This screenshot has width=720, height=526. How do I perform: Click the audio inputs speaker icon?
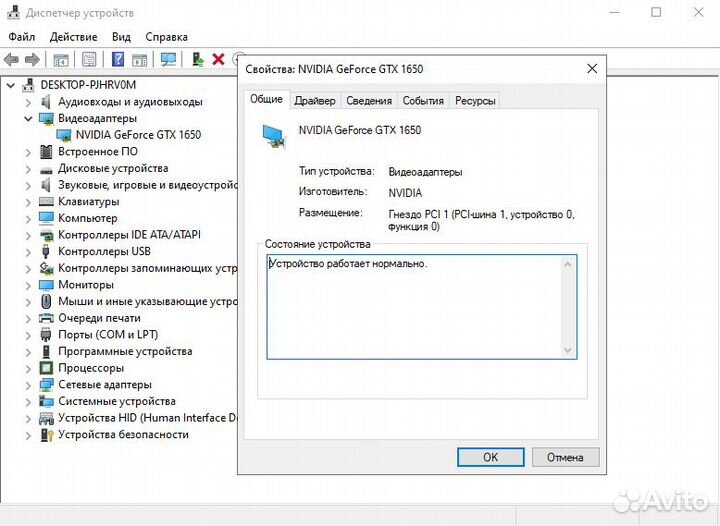46,101
